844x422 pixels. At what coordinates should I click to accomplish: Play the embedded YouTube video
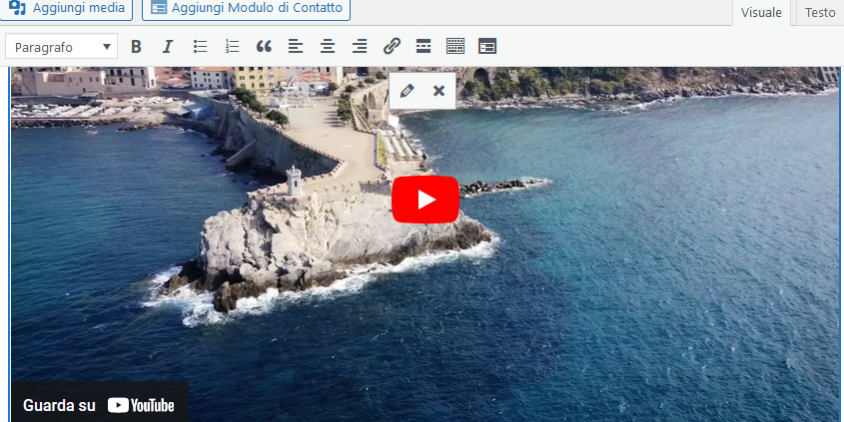425,199
